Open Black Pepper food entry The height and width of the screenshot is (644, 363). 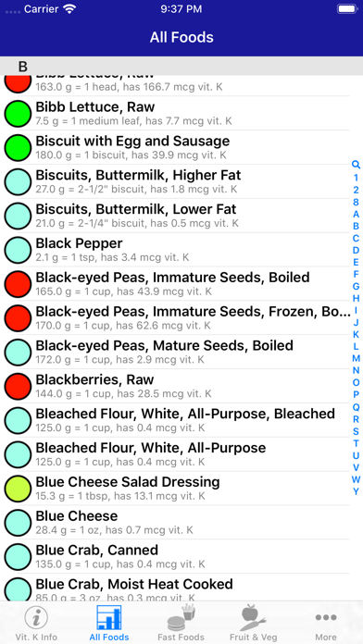pyautogui.click(x=175, y=250)
